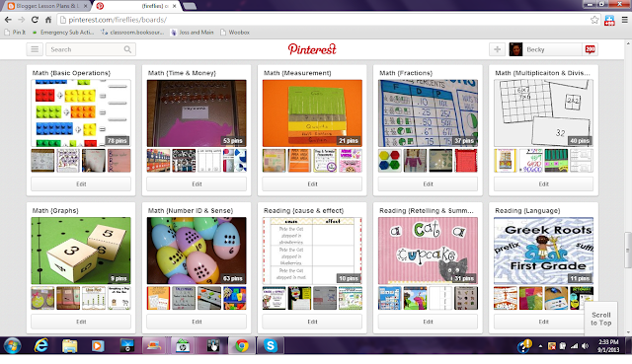Open Skype from the taskbar
The width and height of the screenshot is (632, 364).
pyautogui.click(x=270, y=346)
